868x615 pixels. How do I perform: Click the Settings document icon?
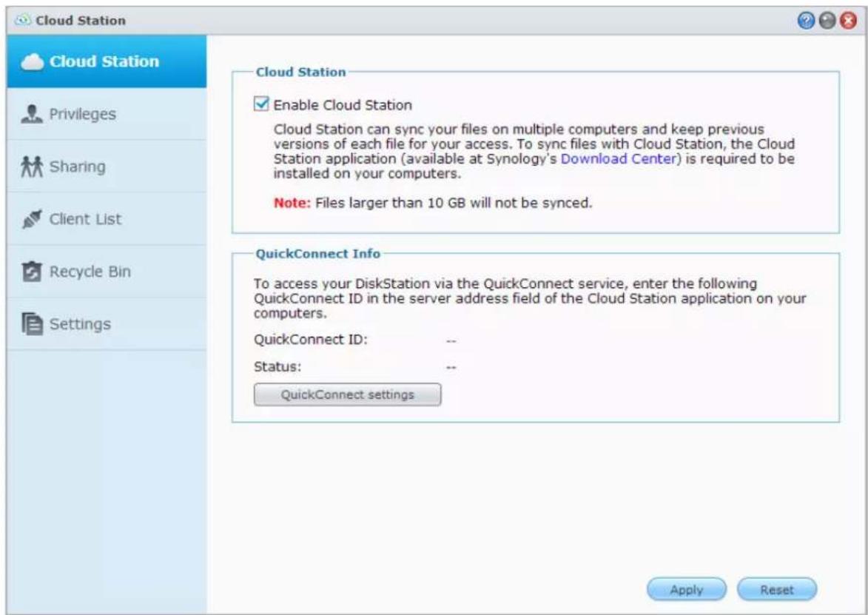32,324
